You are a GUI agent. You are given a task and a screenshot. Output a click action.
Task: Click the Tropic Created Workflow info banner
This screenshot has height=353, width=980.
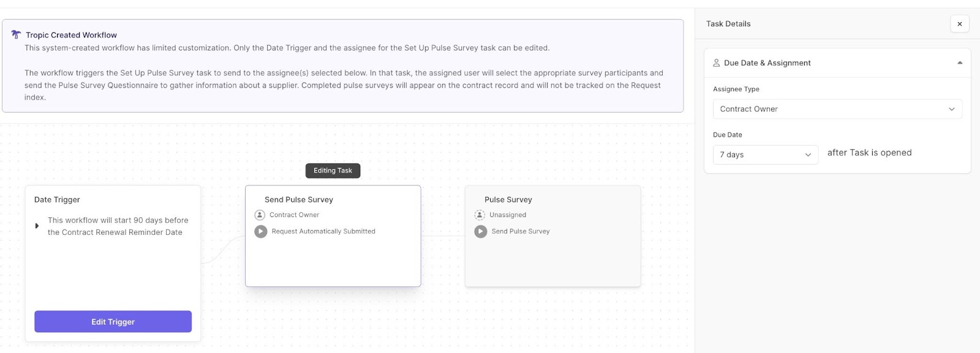[342, 66]
